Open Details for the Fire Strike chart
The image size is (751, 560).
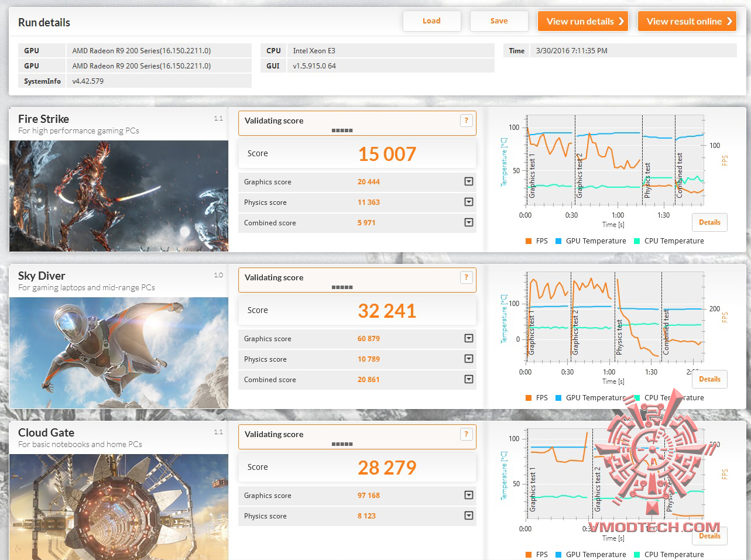(x=709, y=222)
